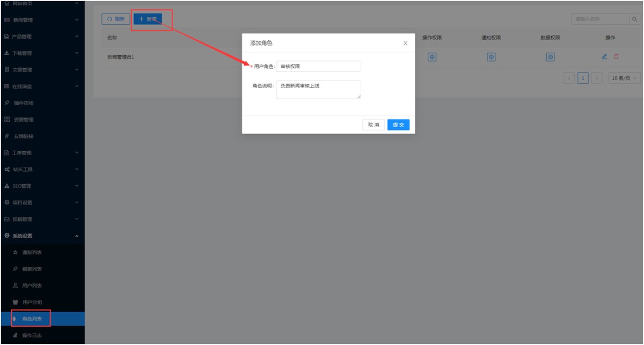Expand the 新闻管理 chevron
This screenshot has height=345, width=644.
[77, 20]
